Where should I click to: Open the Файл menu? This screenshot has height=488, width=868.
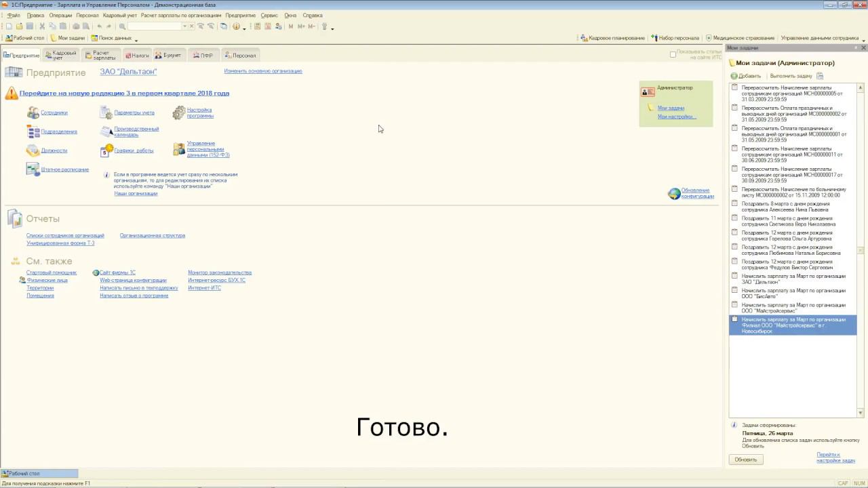point(14,15)
